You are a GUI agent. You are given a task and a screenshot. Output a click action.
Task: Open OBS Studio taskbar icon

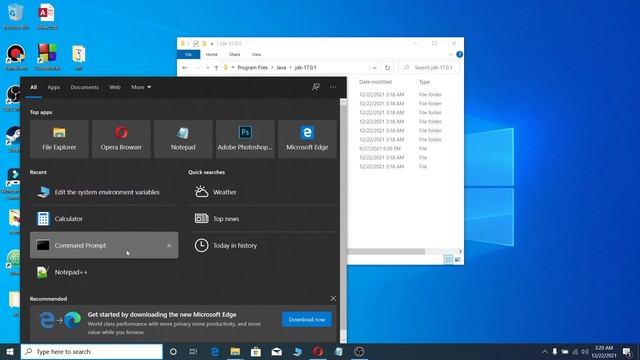[x=359, y=351]
